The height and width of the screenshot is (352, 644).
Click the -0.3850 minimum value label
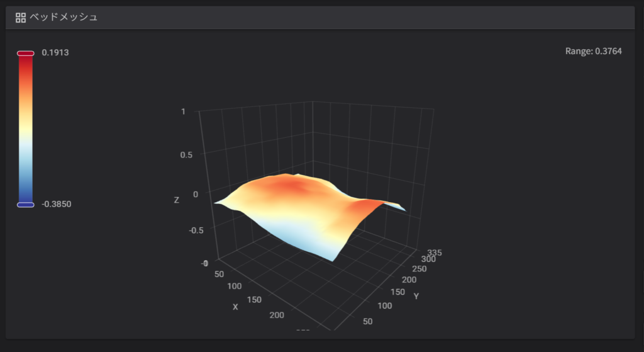pyautogui.click(x=57, y=204)
